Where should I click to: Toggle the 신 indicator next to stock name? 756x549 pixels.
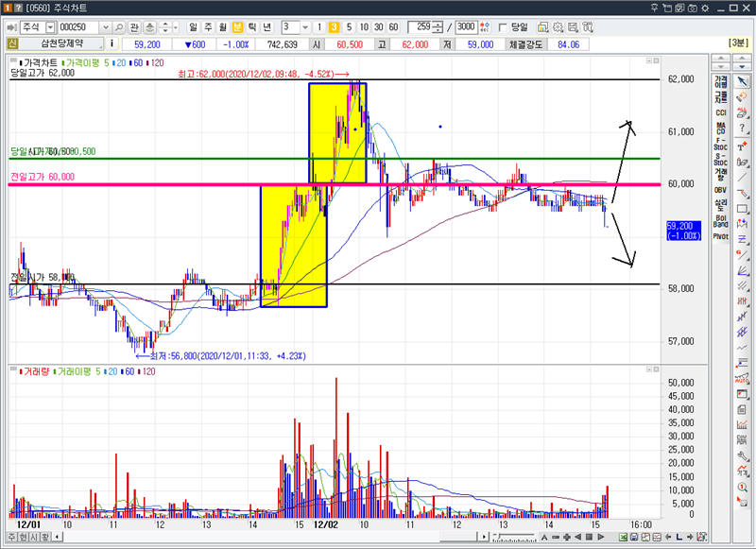pyautogui.click(x=12, y=43)
